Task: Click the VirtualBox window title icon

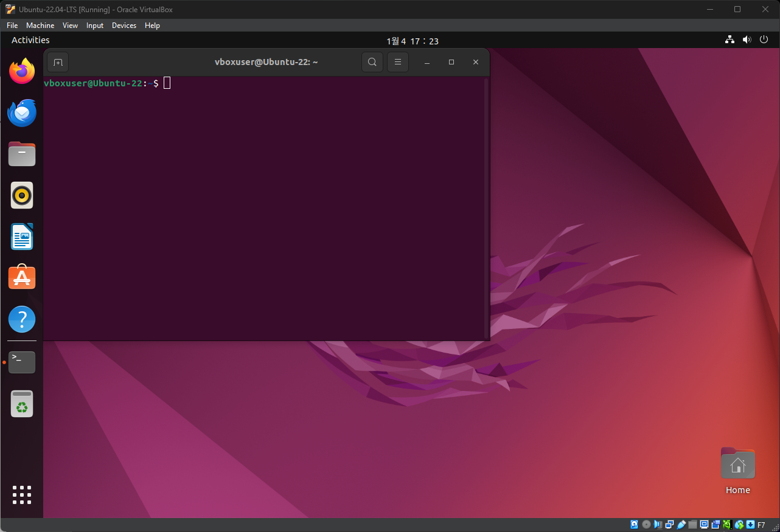Action: (10, 9)
